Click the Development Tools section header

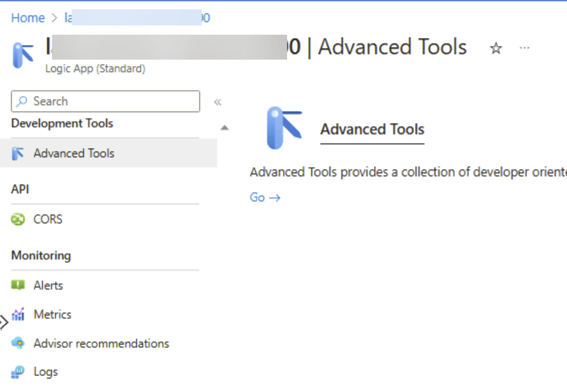click(62, 123)
